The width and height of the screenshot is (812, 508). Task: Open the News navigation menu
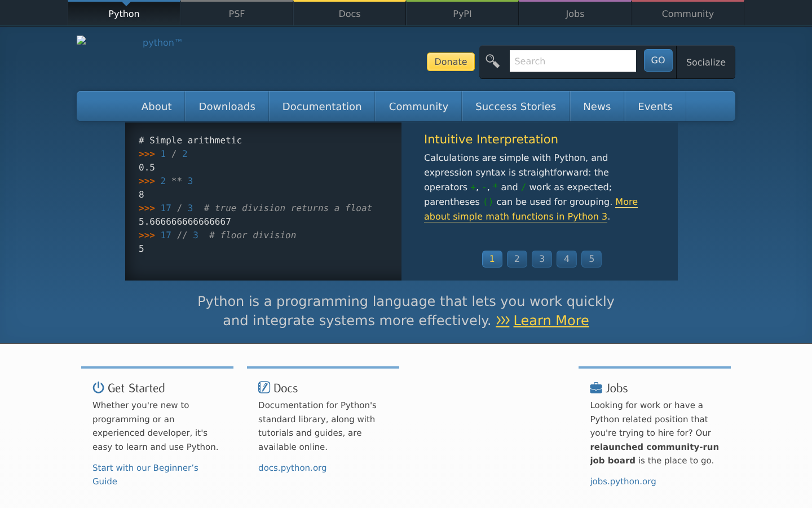[597, 106]
